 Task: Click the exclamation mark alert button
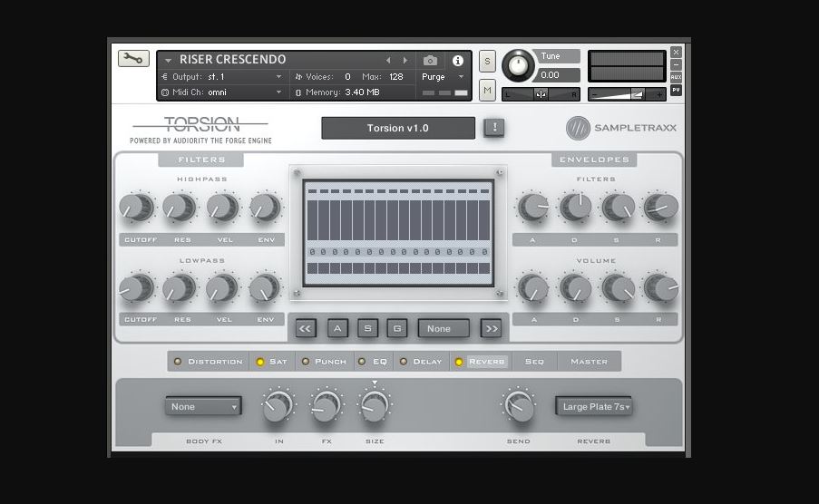click(x=494, y=128)
